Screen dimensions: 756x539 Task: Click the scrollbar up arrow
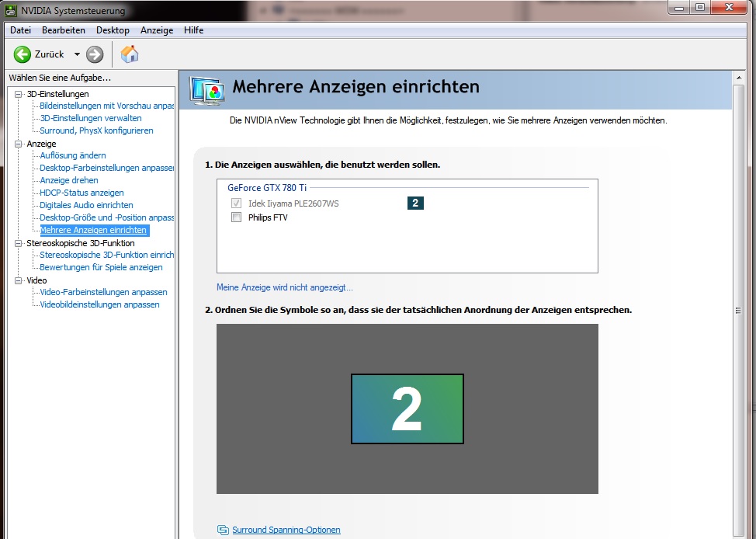738,78
